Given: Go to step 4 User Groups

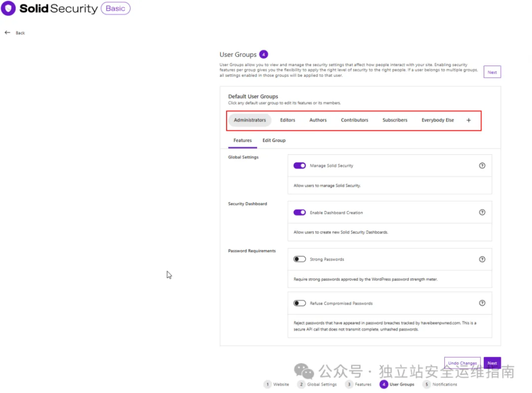Looking at the screenshot, I should click(397, 385).
